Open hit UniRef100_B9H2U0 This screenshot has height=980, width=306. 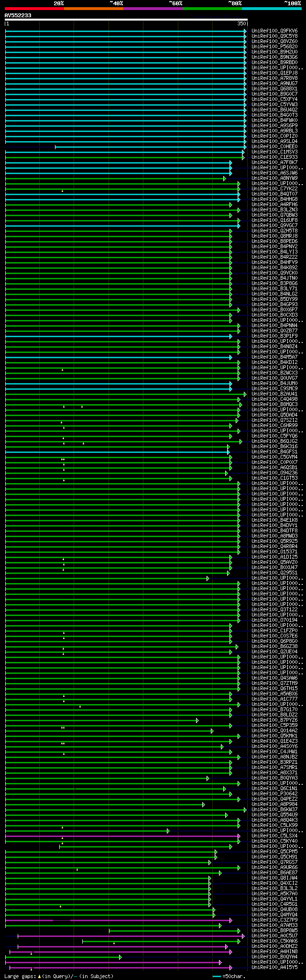(274, 52)
